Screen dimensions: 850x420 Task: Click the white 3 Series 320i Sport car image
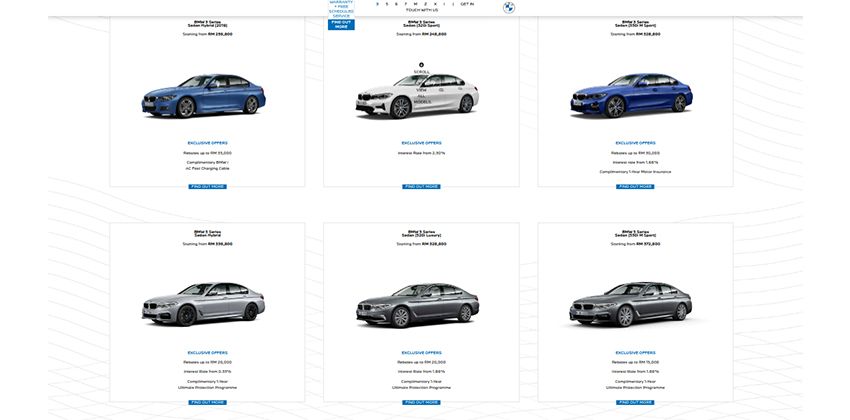point(417,96)
